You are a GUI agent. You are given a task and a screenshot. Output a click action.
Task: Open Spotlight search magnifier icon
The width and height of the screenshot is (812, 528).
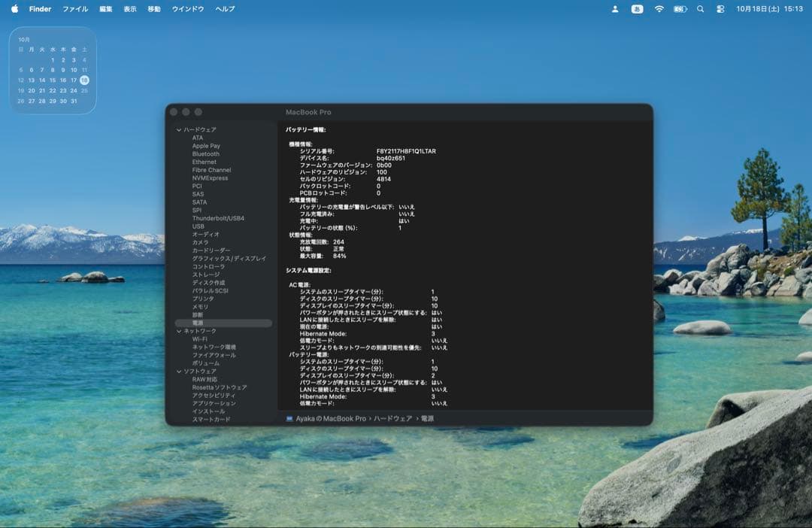(701, 9)
